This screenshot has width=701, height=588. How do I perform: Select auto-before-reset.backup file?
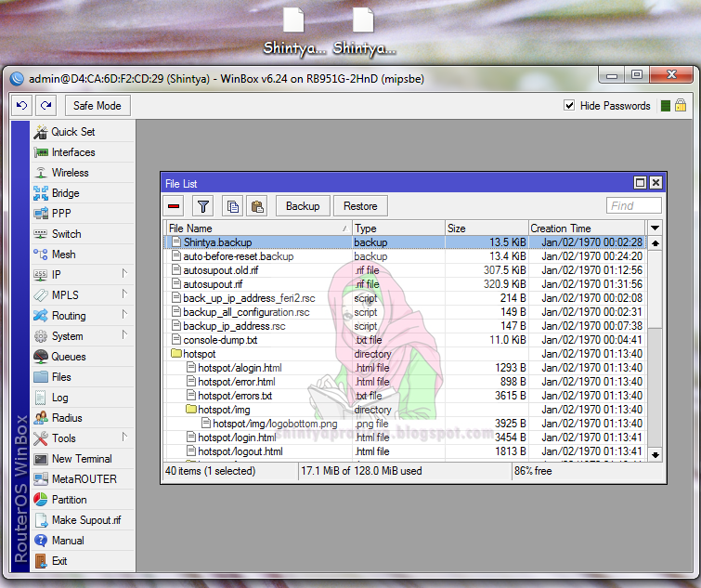[x=405, y=256]
